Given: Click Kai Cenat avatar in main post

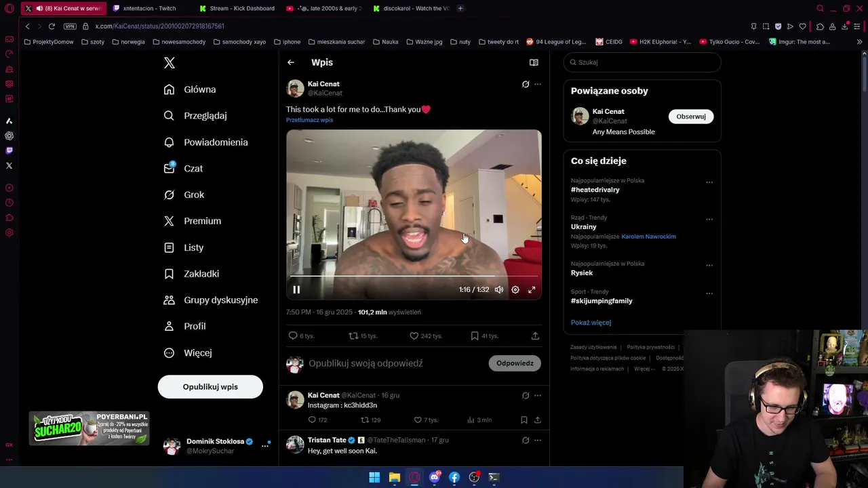Looking at the screenshot, I should click(x=295, y=88).
